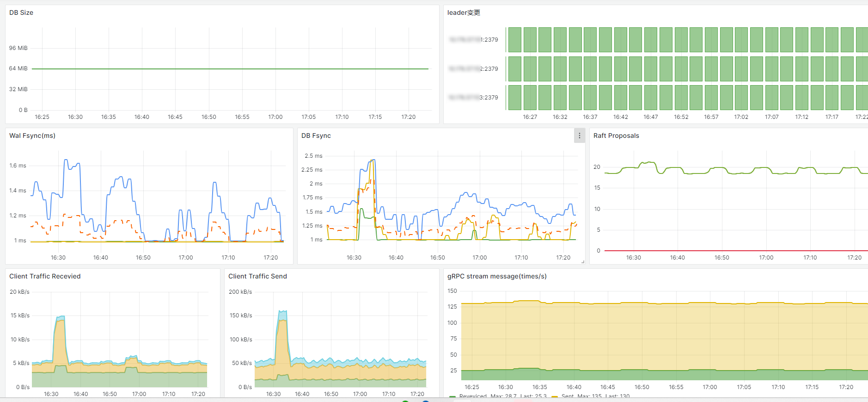This screenshot has height=402, width=868.
Task: Toggle the Sent series in gRPC legend
Action: (568, 396)
